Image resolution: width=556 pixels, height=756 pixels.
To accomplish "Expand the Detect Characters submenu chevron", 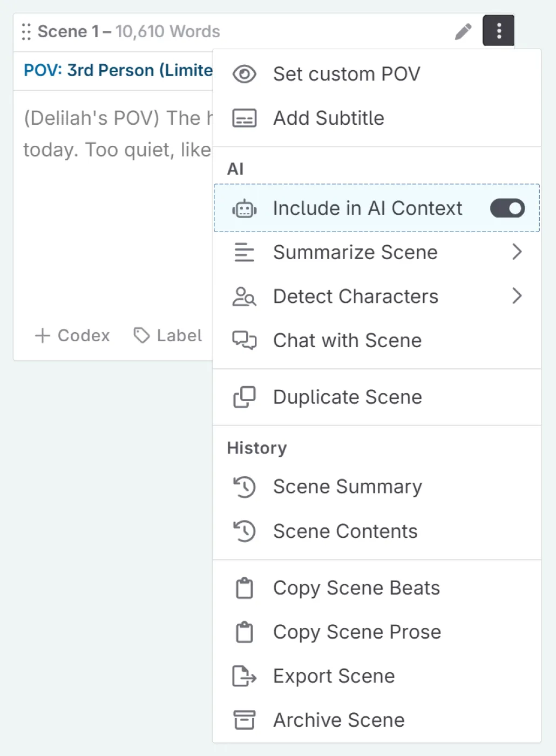I will pos(517,296).
